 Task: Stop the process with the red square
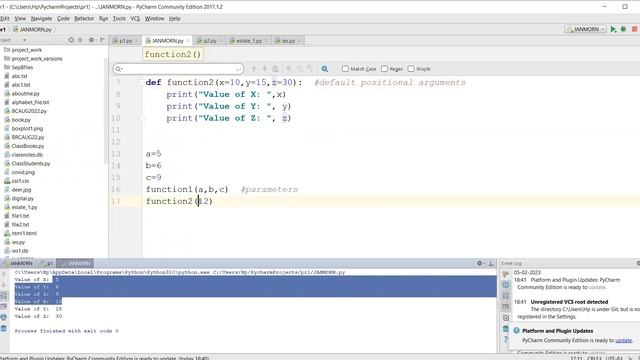tap(634, 29)
